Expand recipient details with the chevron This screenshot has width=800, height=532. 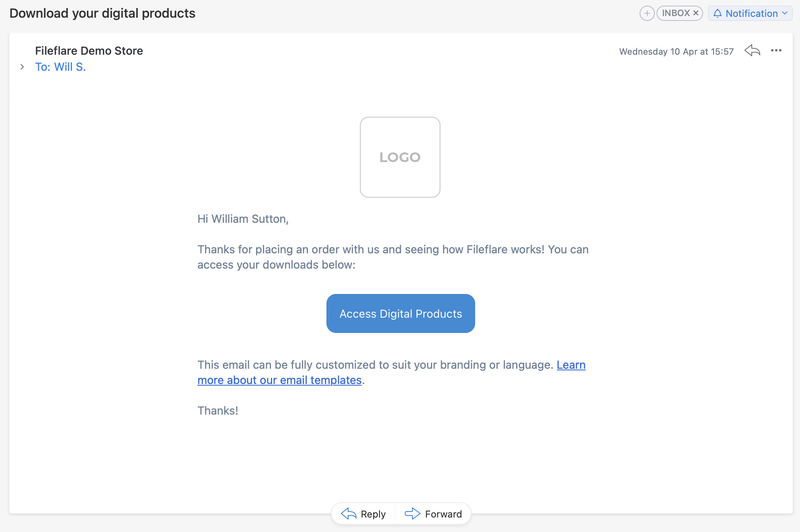pos(22,67)
